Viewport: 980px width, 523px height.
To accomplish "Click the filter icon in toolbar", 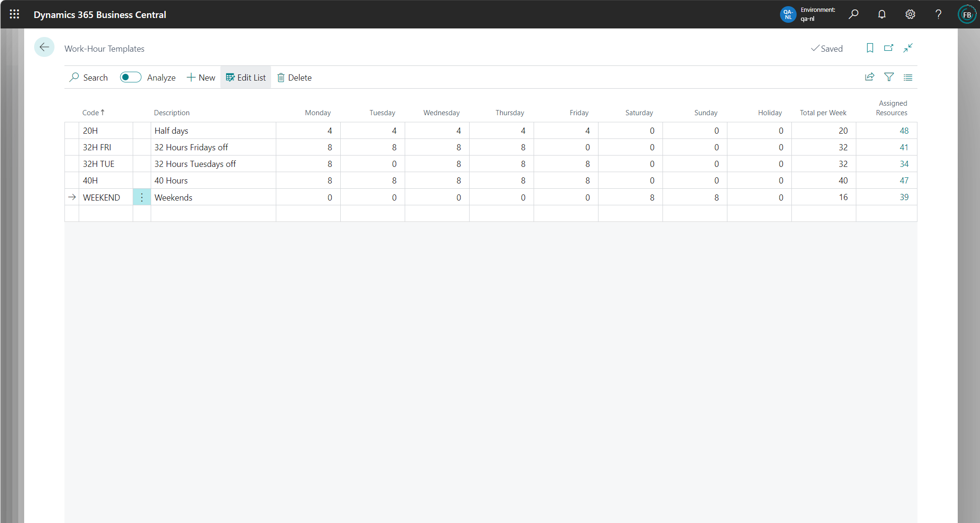I will [x=888, y=78].
